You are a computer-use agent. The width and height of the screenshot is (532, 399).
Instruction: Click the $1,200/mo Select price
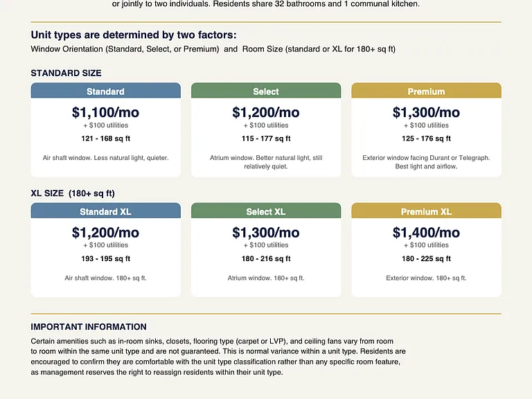point(266,112)
